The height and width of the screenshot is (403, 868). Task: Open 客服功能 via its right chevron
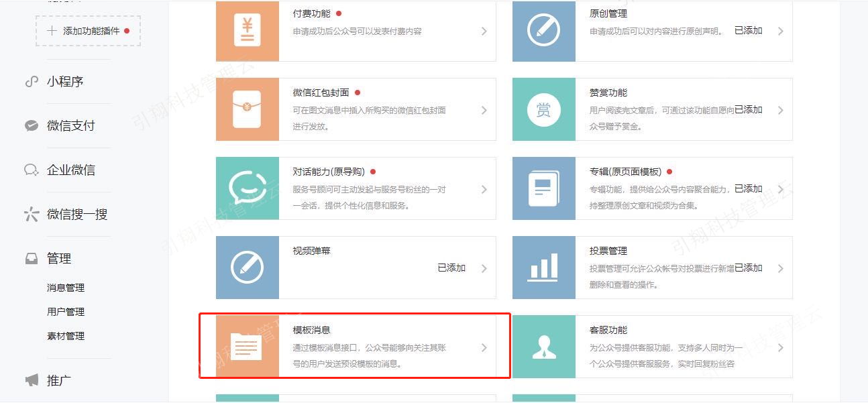pos(780,347)
